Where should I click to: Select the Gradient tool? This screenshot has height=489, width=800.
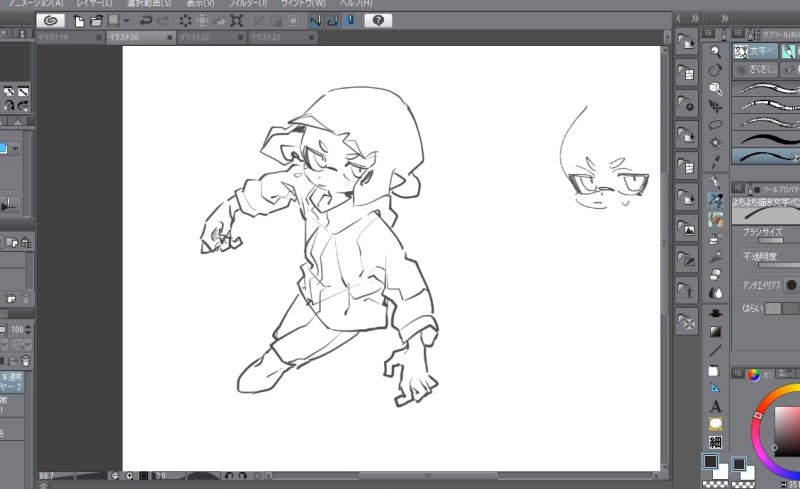click(x=715, y=332)
